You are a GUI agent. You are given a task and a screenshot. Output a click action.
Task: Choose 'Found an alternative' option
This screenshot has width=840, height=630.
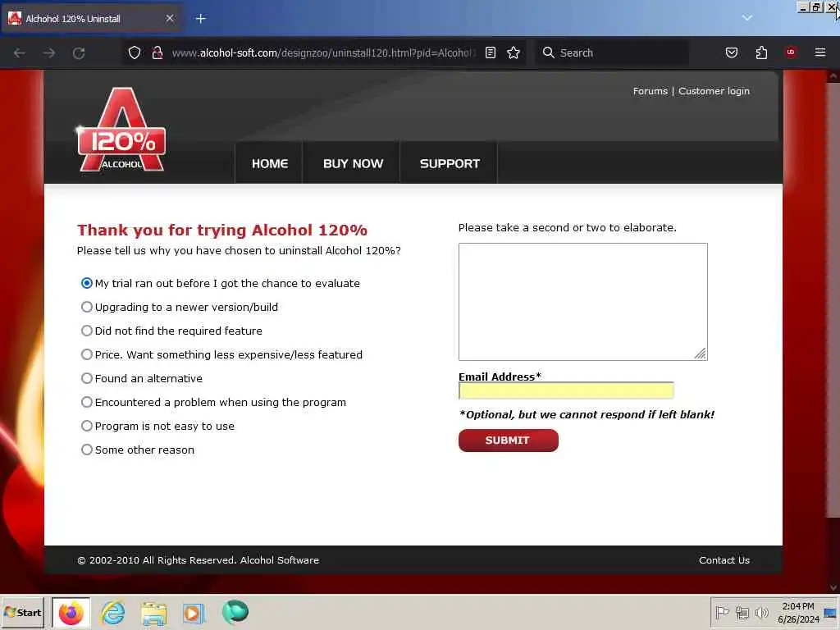point(87,378)
